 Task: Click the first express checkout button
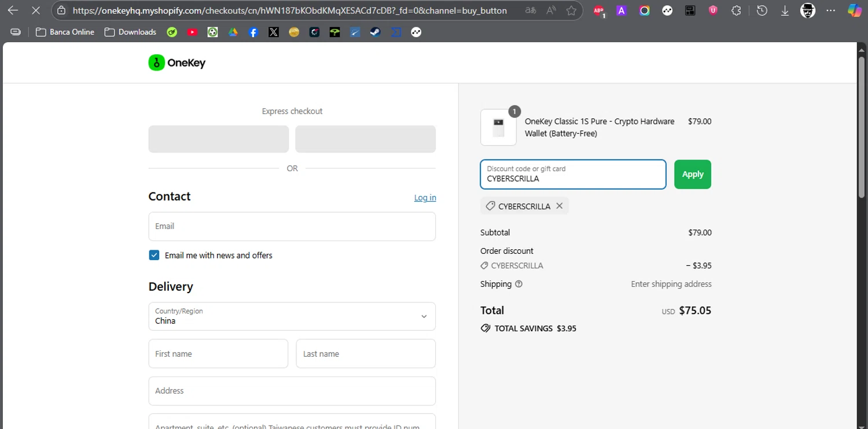pyautogui.click(x=218, y=139)
